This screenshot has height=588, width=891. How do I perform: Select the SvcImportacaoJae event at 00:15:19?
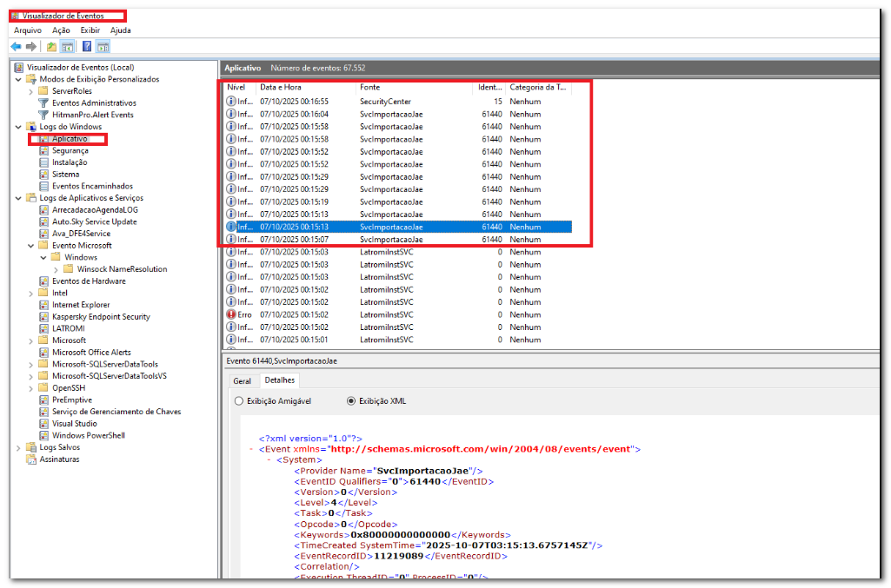coord(398,202)
